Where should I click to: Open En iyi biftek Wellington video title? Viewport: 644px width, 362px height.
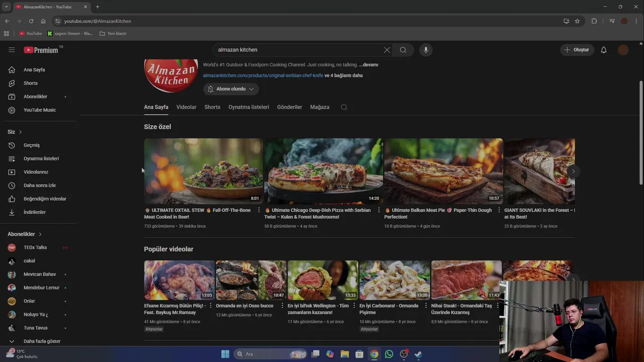(x=318, y=309)
